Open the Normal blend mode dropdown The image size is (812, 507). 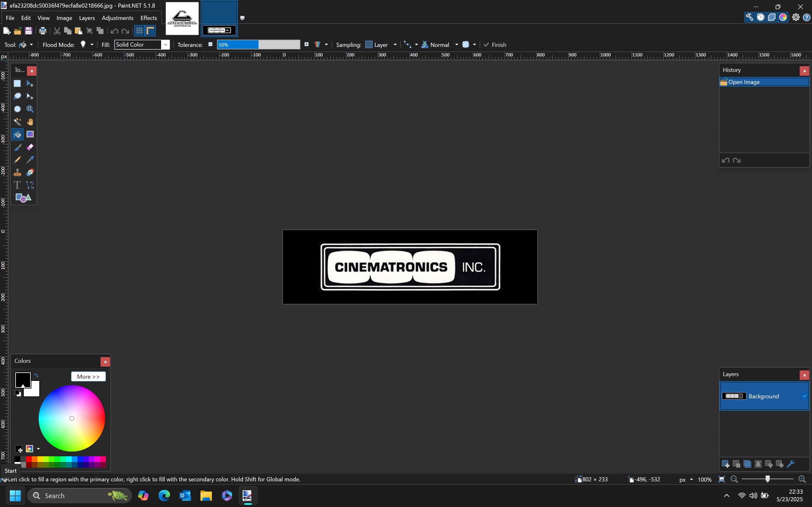456,45
